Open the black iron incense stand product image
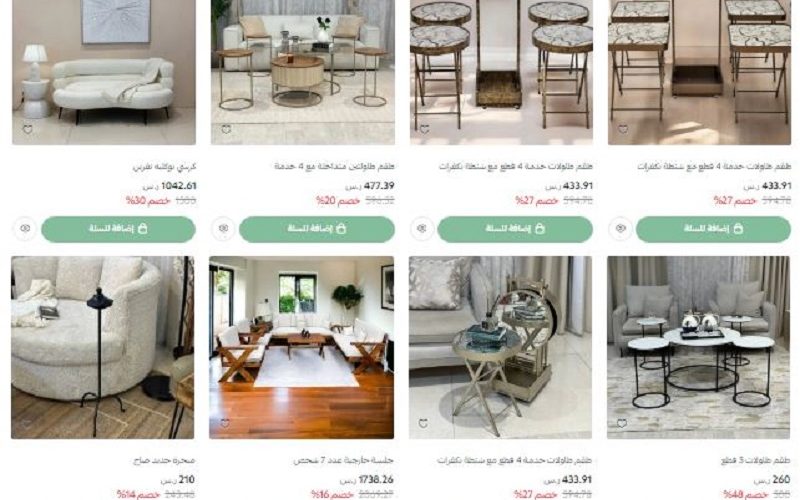Image resolution: width=800 pixels, height=500 pixels. [x=103, y=347]
